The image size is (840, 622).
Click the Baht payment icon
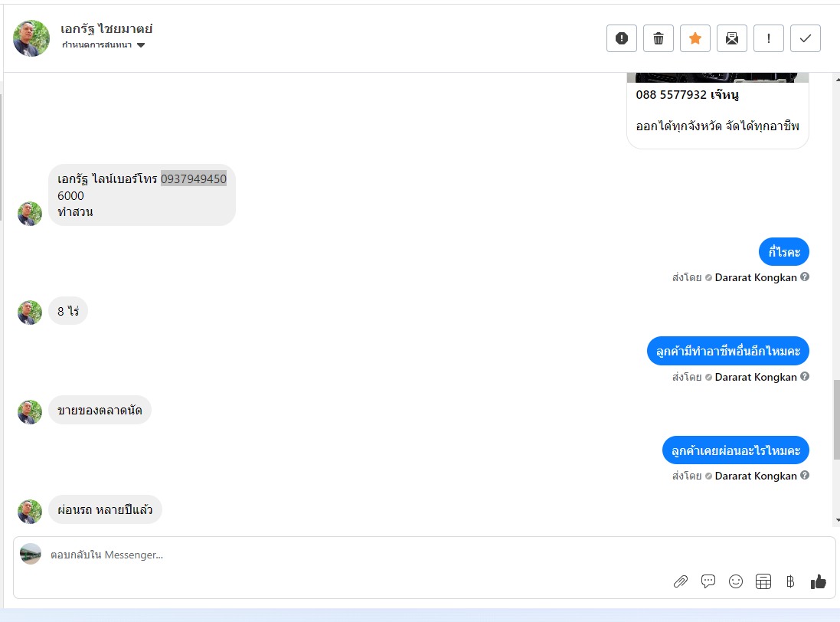coord(790,581)
